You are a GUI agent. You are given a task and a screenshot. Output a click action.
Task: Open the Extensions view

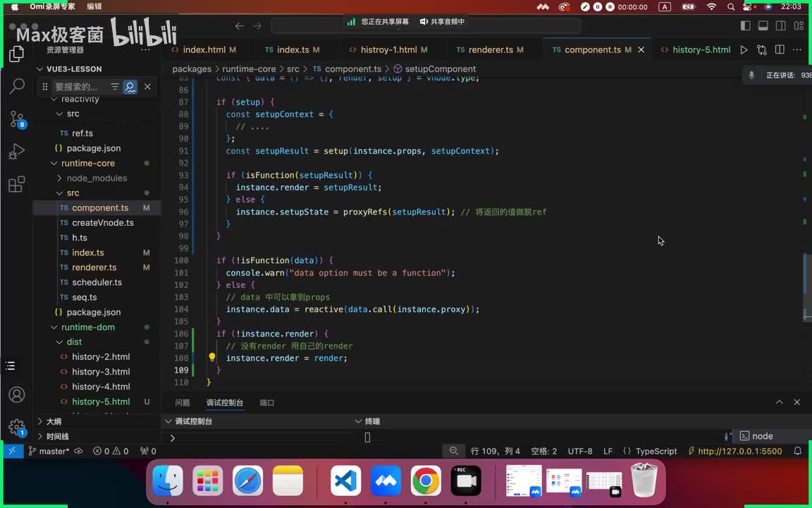17,185
